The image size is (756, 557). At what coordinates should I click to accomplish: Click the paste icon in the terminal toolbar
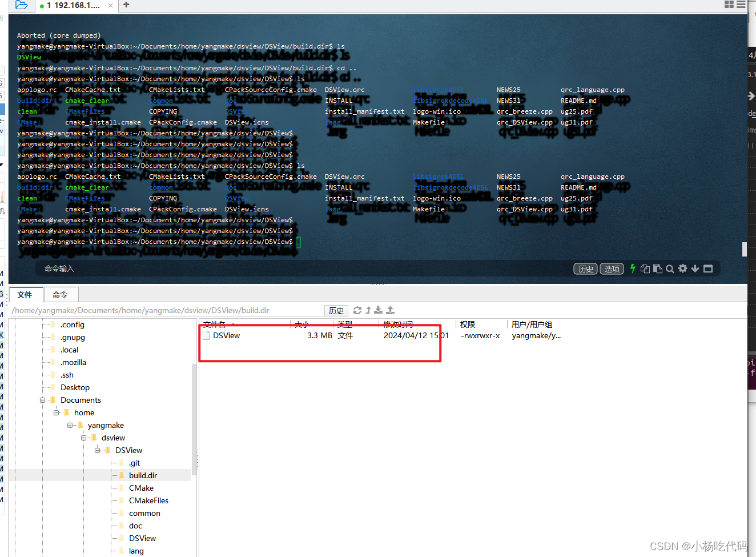tap(658, 269)
